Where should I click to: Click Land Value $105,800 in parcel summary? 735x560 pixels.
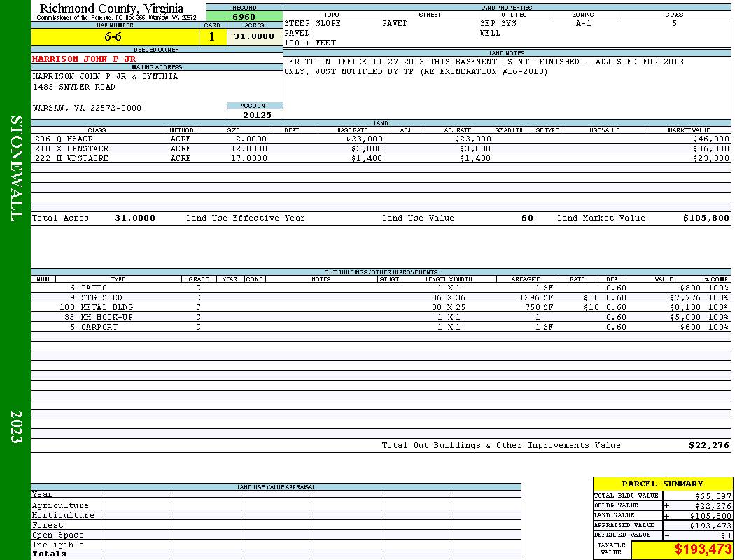click(710, 516)
